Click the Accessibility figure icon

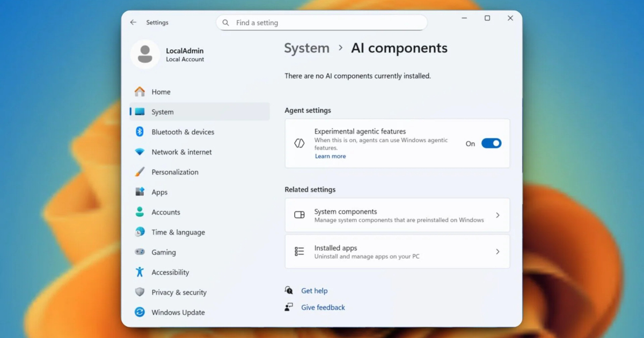click(x=140, y=273)
